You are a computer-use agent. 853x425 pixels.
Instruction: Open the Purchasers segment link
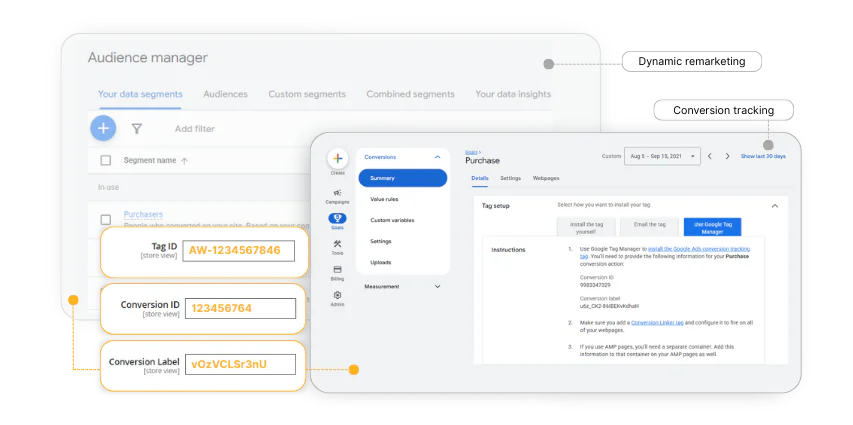coord(143,214)
